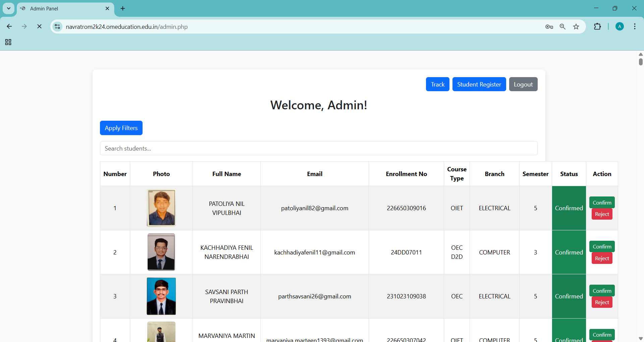Click Savsani Parth's photo thumbnail
Image resolution: width=644 pixels, height=342 pixels.
coord(161,296)
